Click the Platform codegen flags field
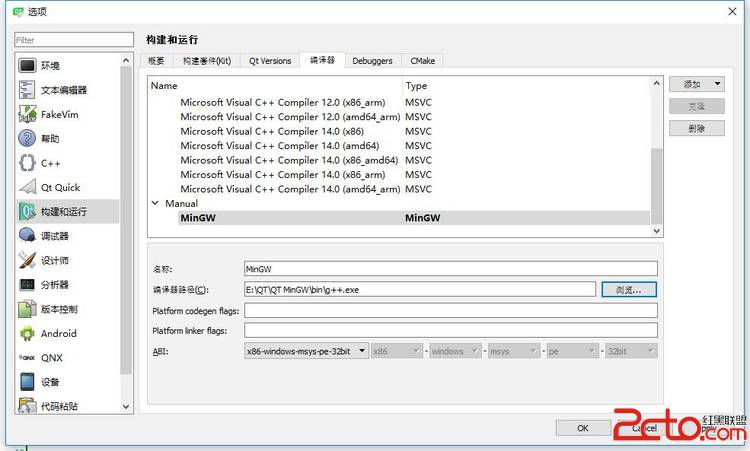The image size is (750, 451). coord(451,310)
